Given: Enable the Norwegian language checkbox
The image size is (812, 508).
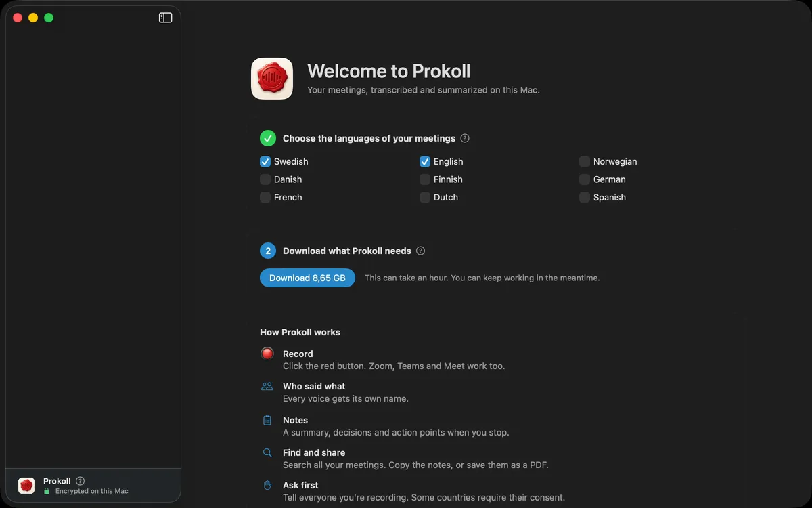Looking at the screenshot, I should [x=585, y=162].
